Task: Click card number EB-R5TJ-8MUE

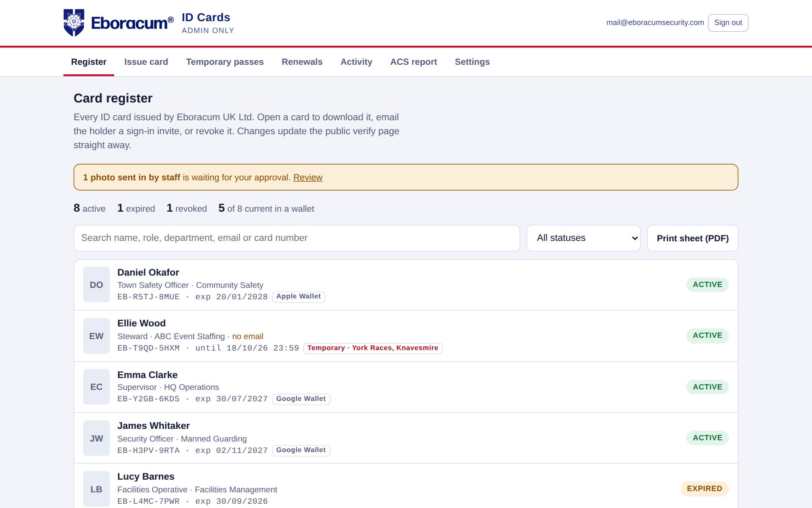Action: [148, 297]
